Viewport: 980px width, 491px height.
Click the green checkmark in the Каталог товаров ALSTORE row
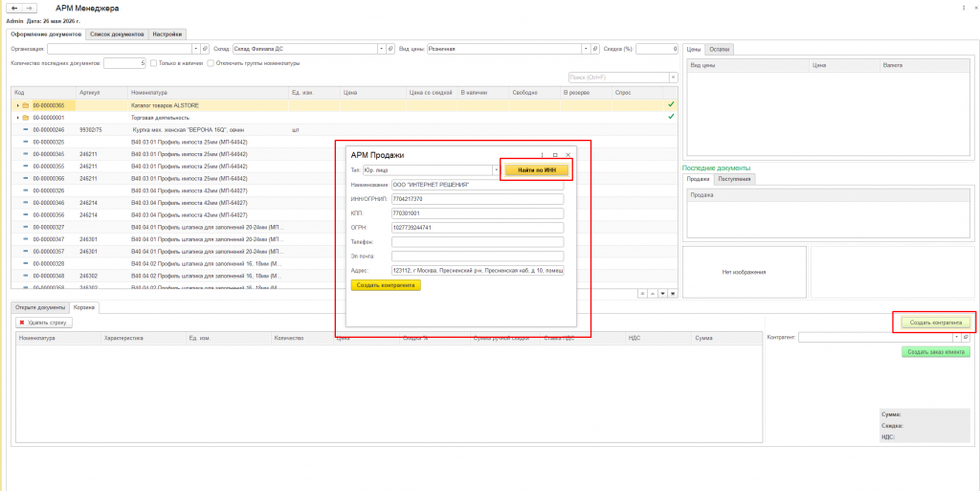tap(671, 104)
